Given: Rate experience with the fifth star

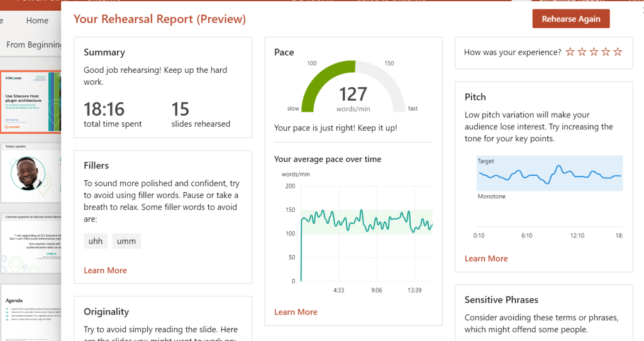Looking at the screenshot, I should [x=618, y=52].
